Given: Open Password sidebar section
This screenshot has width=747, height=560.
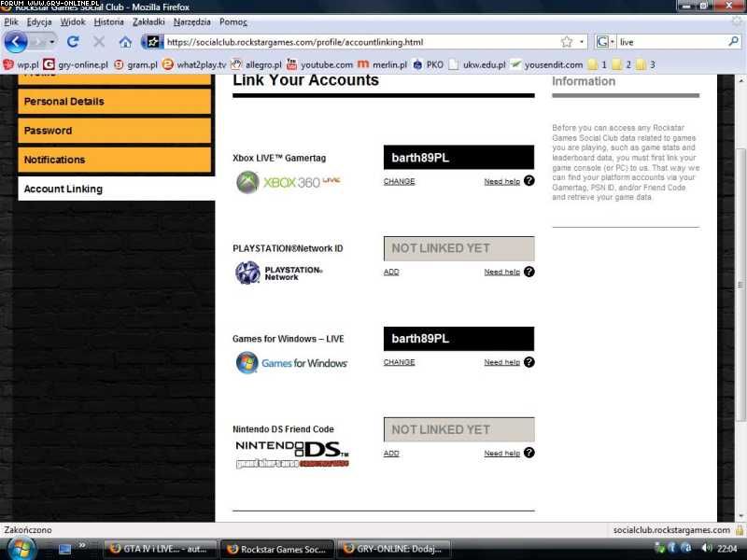Looking at the screenshot, I should point(114,130).
